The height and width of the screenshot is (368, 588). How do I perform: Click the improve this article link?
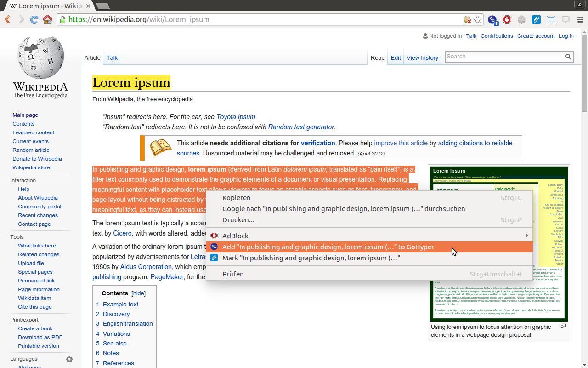[401, 143]
